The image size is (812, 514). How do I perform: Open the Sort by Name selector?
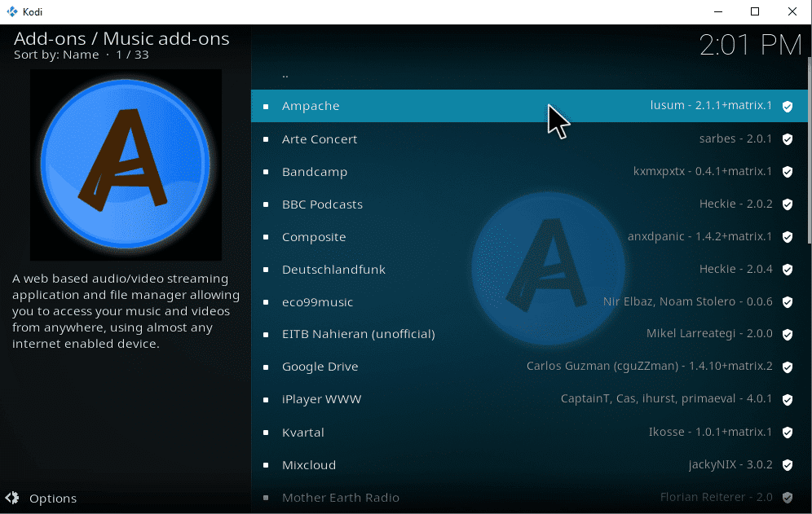coord(51,55)
